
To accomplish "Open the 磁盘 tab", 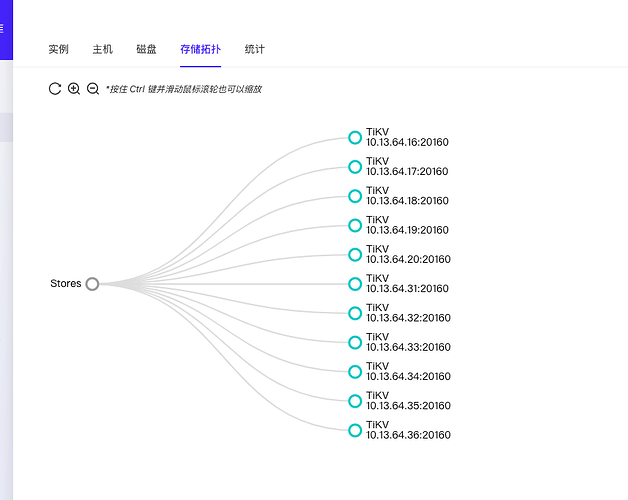I will click(x=146, y=49).
